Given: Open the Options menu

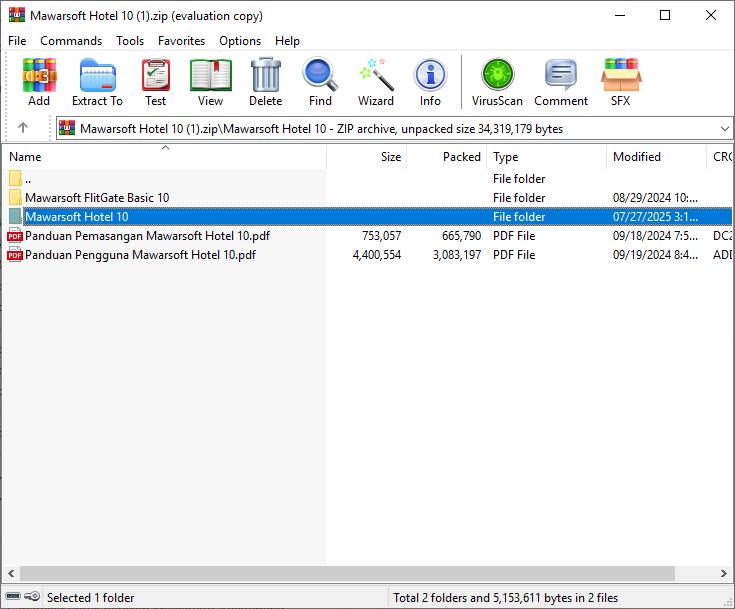Looking at the screenshot, I should click(x=240, y=41).
